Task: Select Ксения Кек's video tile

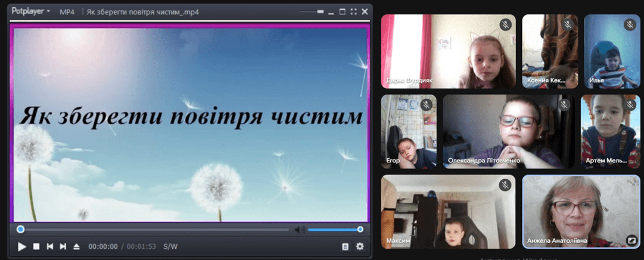Action: pyautogui.click(x=550, y=51)
